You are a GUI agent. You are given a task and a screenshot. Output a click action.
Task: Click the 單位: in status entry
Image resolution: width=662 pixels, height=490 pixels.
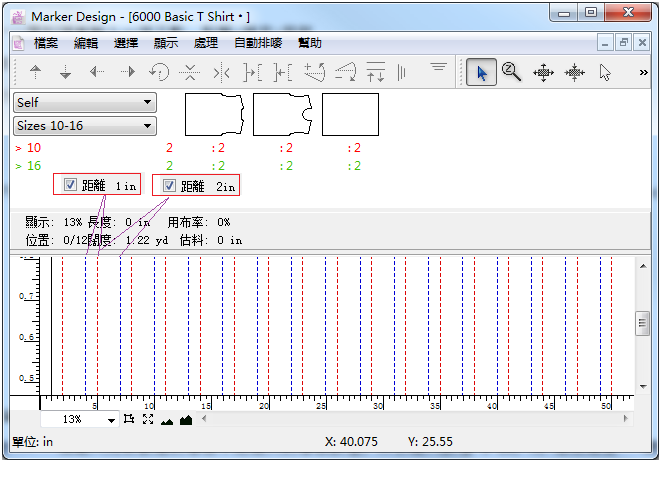pyautogui.click(x=33, y=442)
